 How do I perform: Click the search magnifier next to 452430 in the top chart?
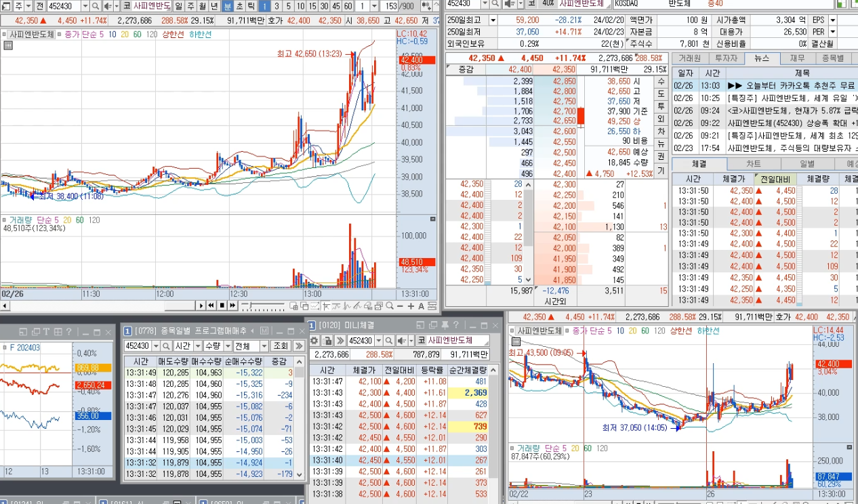(x=96, y=5)
